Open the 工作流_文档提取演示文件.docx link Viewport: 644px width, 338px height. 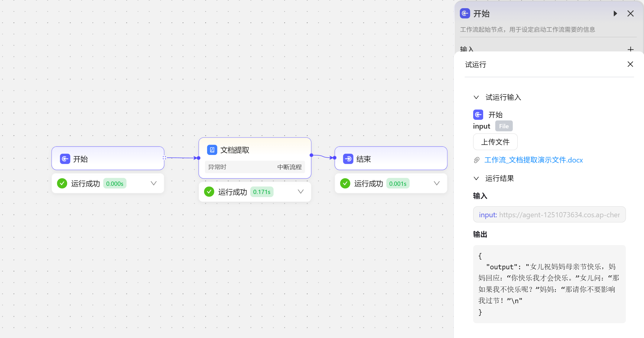(x=533, y=160)
